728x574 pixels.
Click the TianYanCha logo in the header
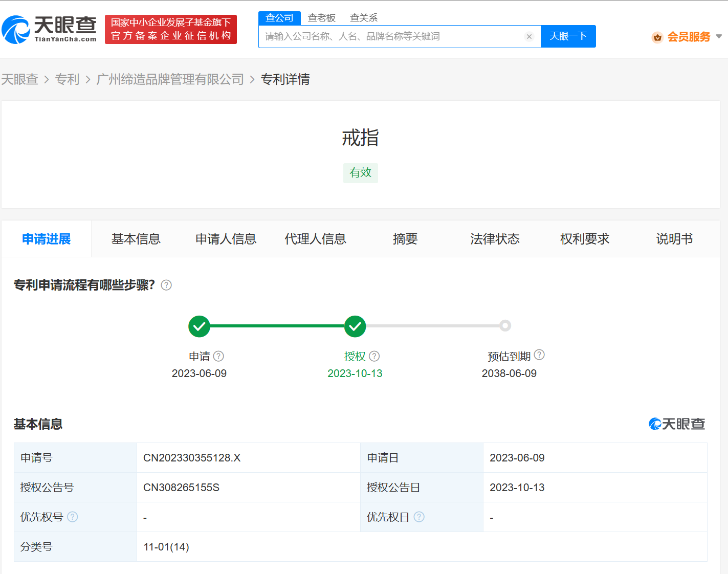(x=49, y=29)
